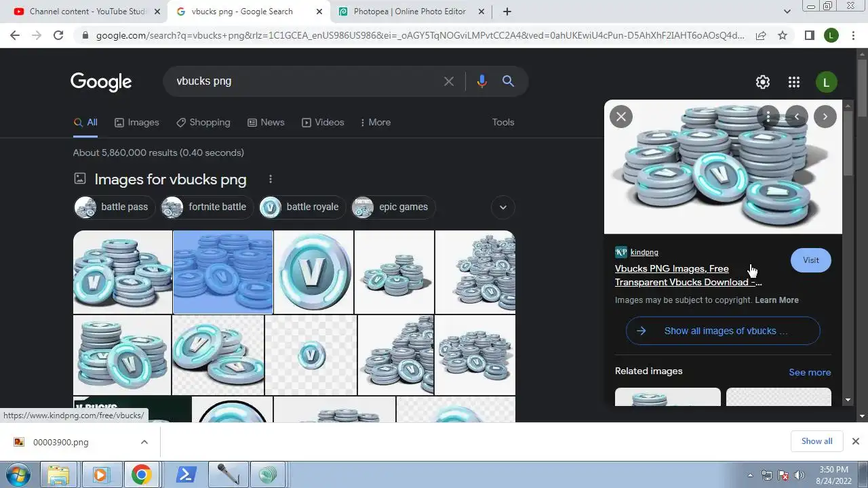Open the clock and date in tray
Screen dimensions: 868x488
[833, 475]
